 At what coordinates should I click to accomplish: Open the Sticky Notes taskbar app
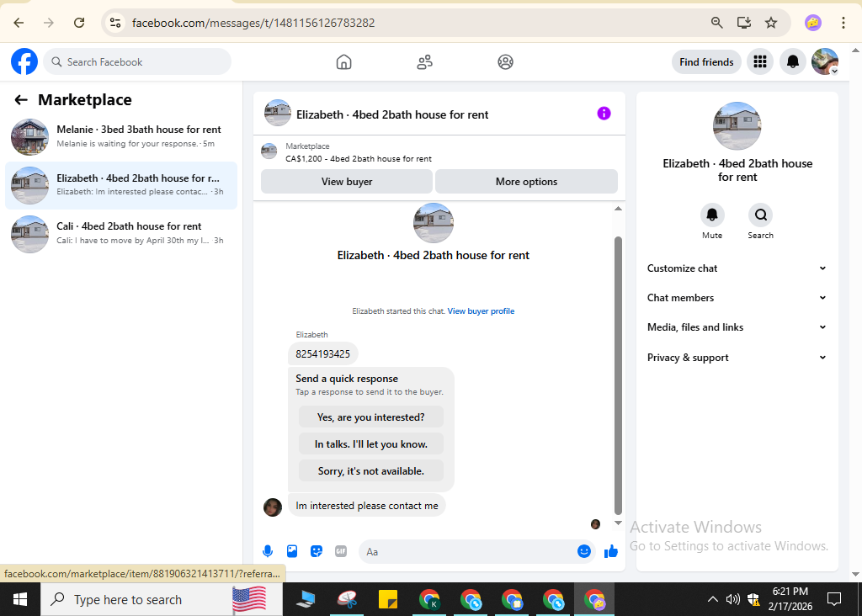coord(388,599)
